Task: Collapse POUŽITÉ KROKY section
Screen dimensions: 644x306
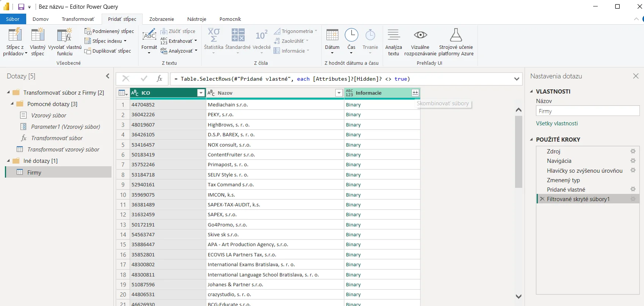Action: click(x=531, y=139)
